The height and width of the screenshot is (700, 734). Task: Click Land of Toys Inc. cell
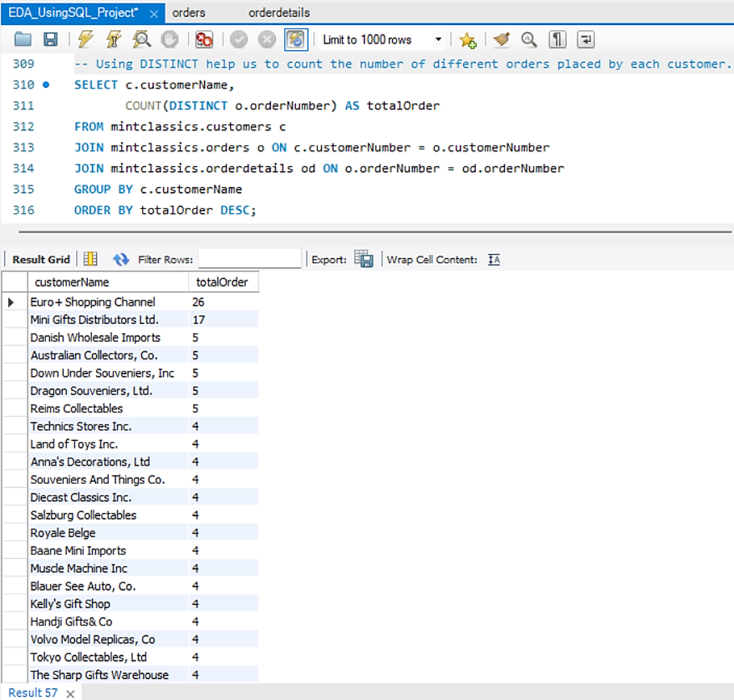(108, 444)
